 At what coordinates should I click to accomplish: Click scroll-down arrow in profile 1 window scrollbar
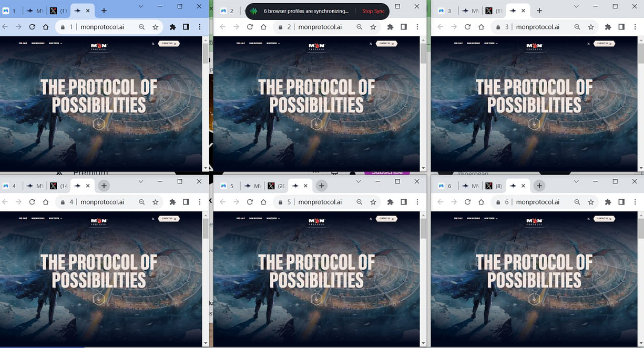click(206, 168)
